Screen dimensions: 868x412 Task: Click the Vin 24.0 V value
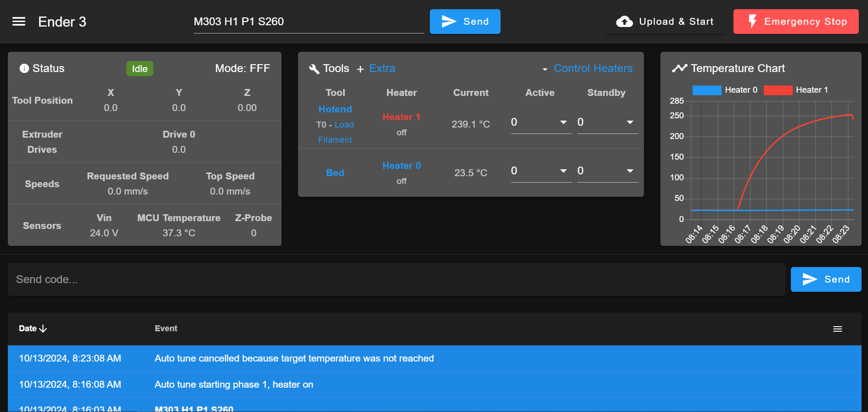(104, 233)
